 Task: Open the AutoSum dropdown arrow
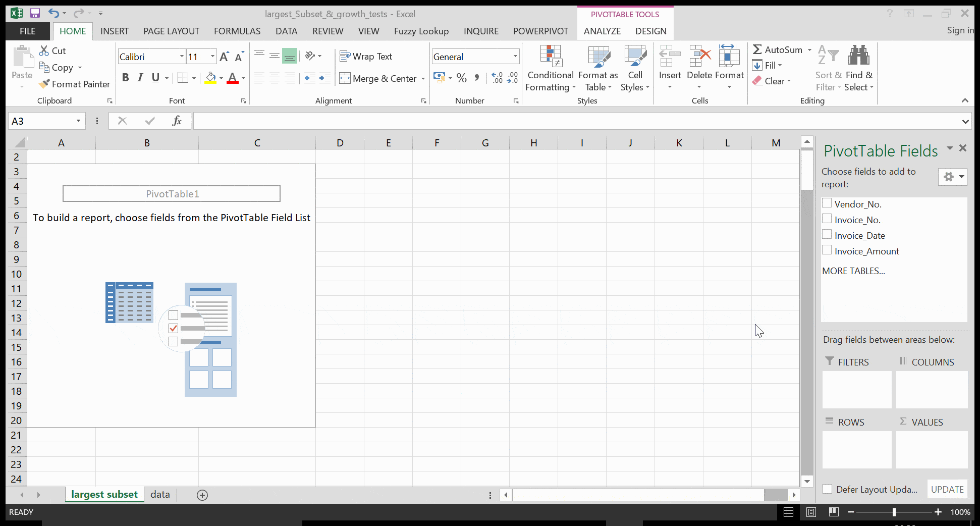pos(809,49)
